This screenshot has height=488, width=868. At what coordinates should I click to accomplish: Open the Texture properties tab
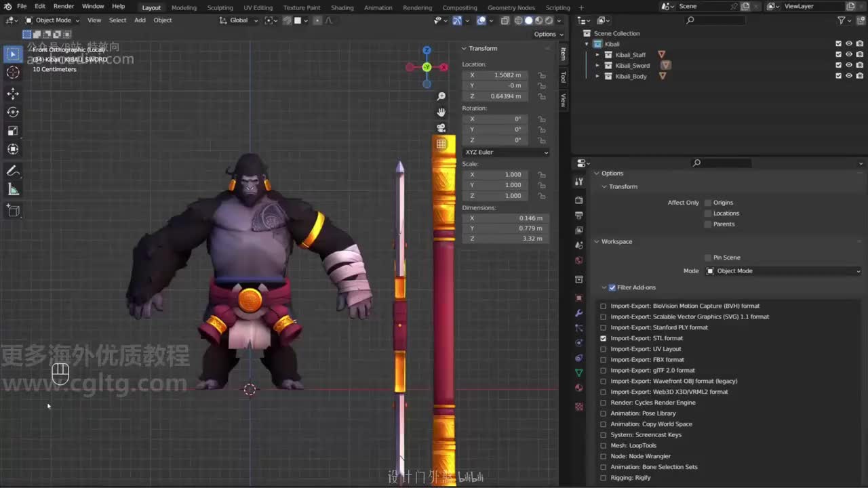coord(579,407)
